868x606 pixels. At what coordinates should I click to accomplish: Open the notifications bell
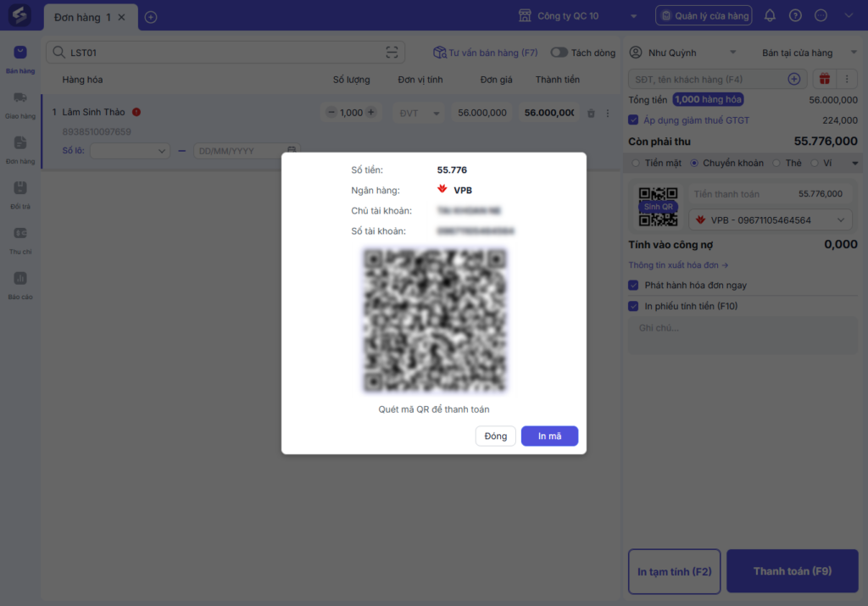tap(770, 15)
